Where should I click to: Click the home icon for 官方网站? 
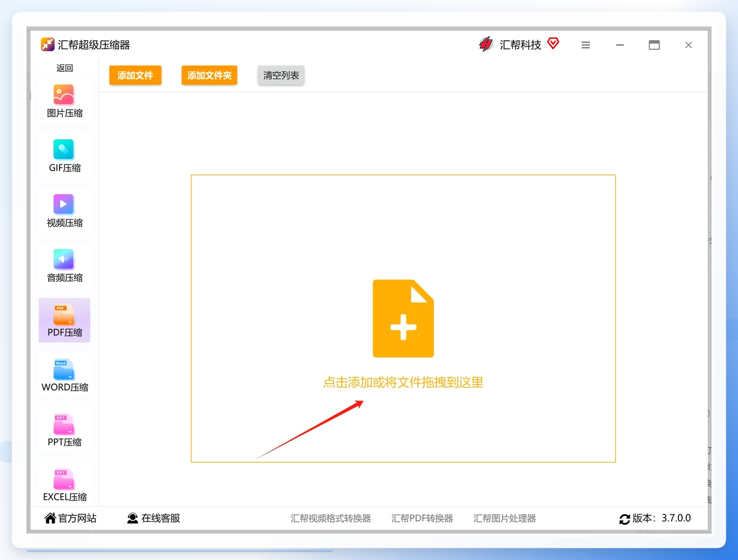[50, 518]
